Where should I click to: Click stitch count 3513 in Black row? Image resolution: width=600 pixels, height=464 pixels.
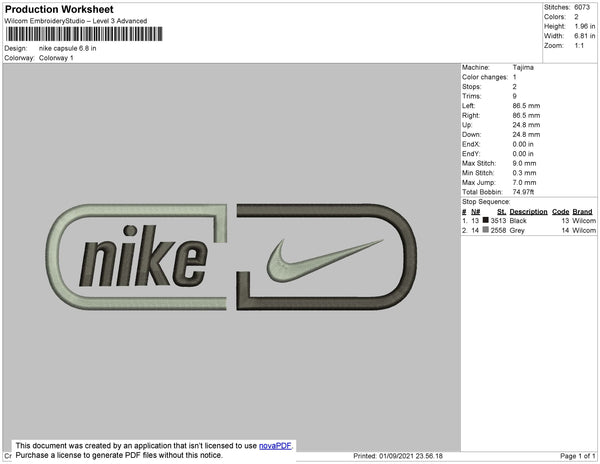pyautogui.click(x=498, y=221)
